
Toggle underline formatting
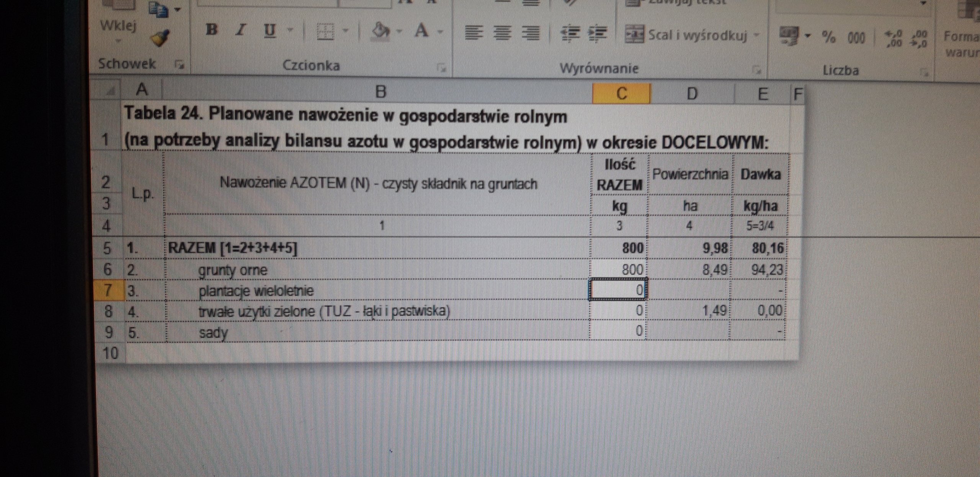point(270,30)
